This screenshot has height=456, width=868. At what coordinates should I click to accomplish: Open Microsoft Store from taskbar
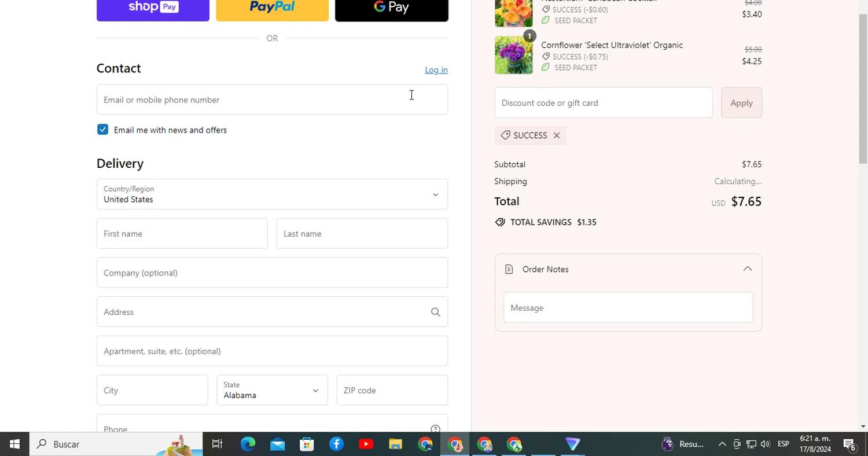click(307, 444)
